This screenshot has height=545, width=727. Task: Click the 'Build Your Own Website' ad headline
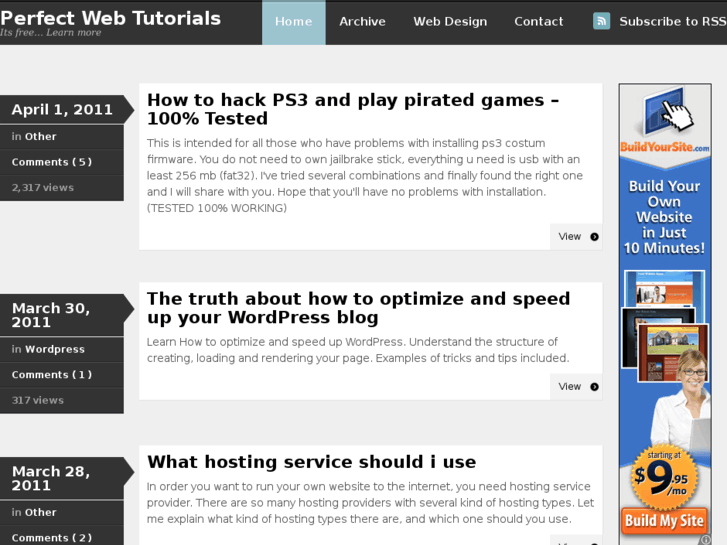click(664, 217)
